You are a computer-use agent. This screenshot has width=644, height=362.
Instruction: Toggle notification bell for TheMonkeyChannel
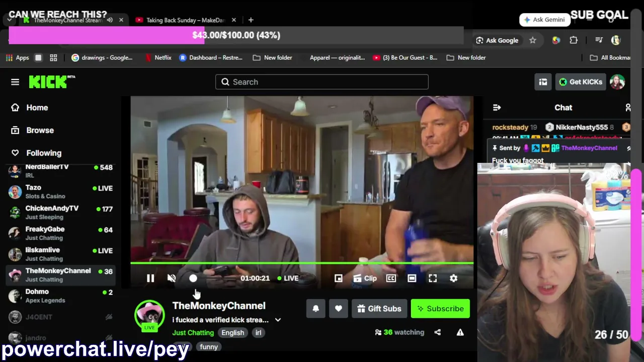click(x=316, y=309)
